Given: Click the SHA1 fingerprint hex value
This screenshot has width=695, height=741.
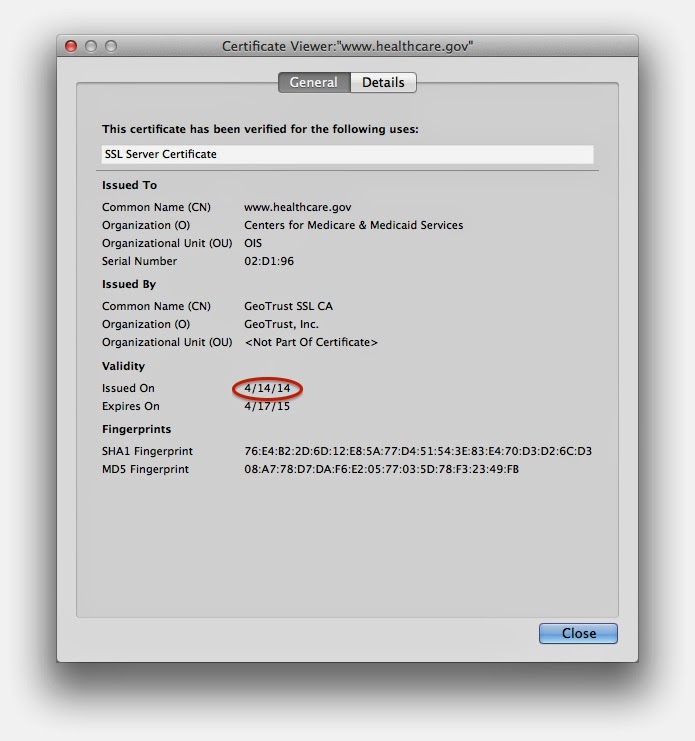Looking at the screenshot, I should coord(418,451).
